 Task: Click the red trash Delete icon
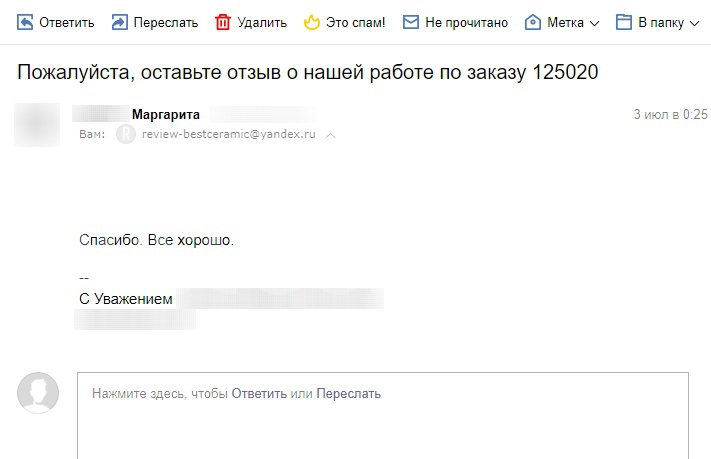(x=223, y=22)
